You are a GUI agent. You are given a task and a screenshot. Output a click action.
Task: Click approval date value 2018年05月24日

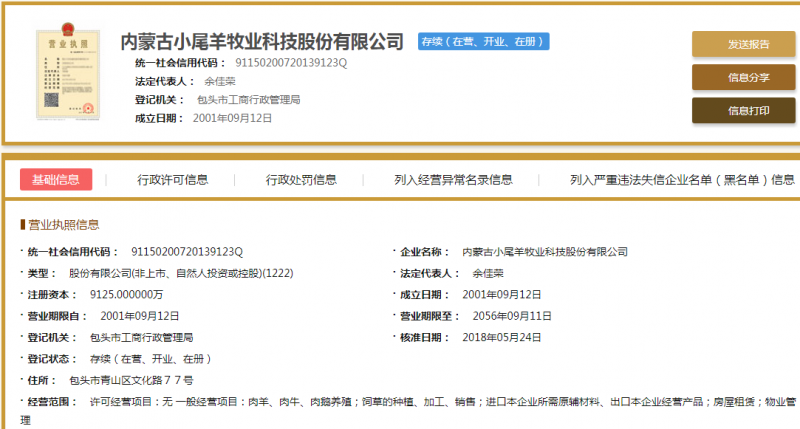click(502, 338)
